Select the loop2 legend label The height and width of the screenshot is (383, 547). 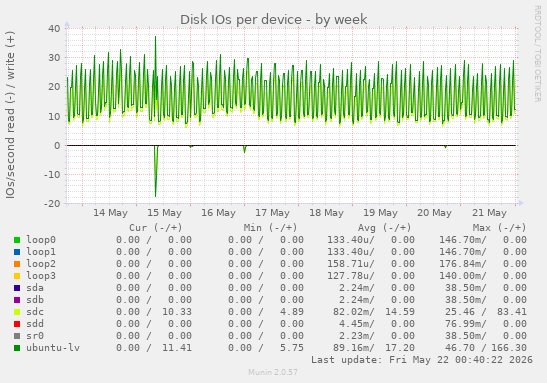(41, 264)
